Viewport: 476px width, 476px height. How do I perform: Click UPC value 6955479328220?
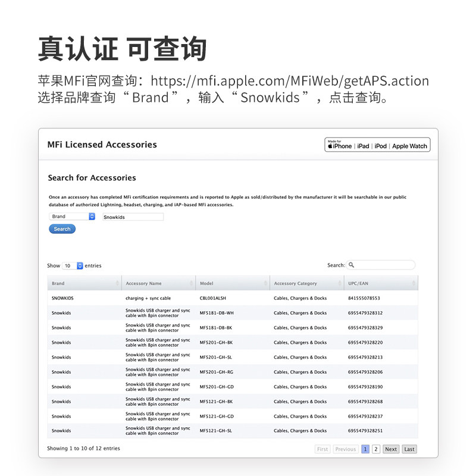[365, 343]
